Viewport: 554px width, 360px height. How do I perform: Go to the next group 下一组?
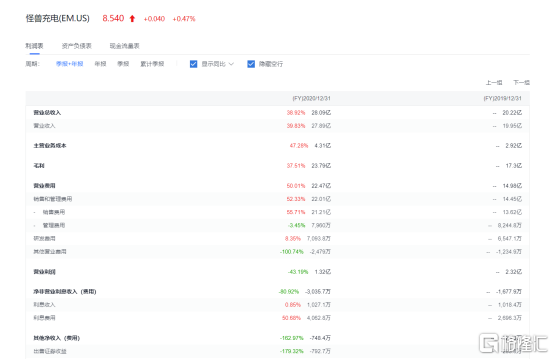coord(521,83)
